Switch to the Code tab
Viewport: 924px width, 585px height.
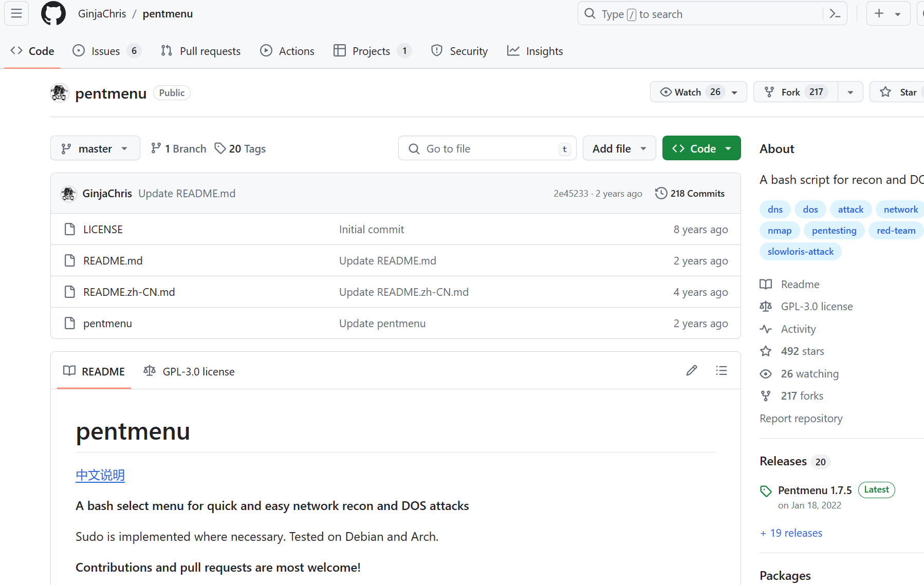point(32,51)
